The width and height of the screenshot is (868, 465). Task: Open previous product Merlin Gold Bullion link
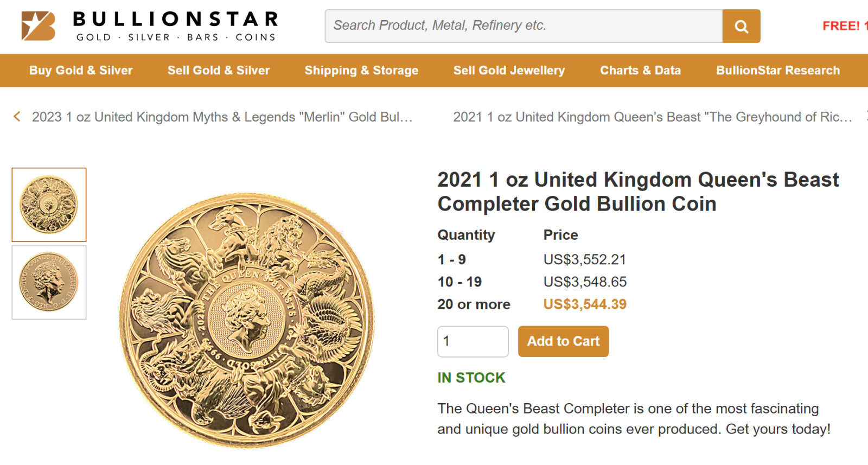222,117
